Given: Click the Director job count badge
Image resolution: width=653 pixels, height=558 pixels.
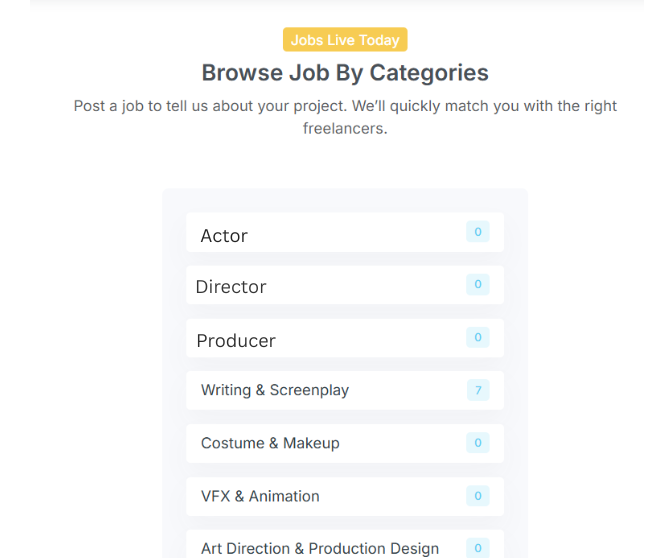Looking at the screenshot, I should [x=478, y=285].
